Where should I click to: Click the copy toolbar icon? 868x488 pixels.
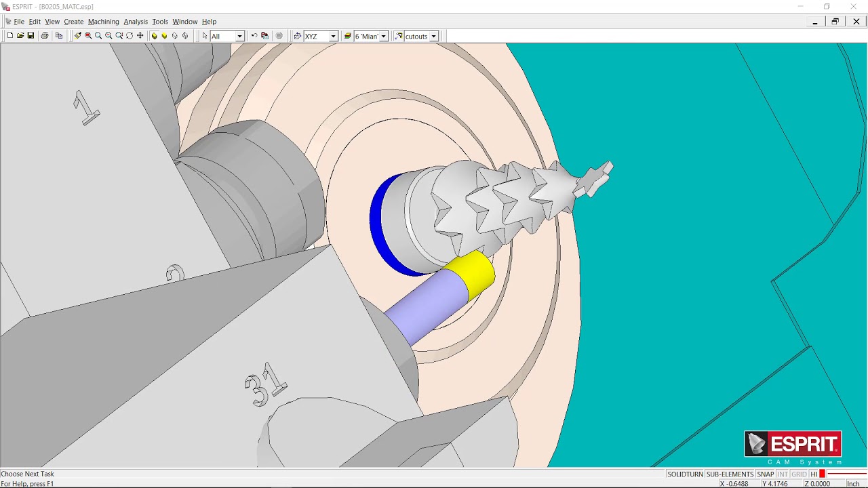click(x=59, y=36)
